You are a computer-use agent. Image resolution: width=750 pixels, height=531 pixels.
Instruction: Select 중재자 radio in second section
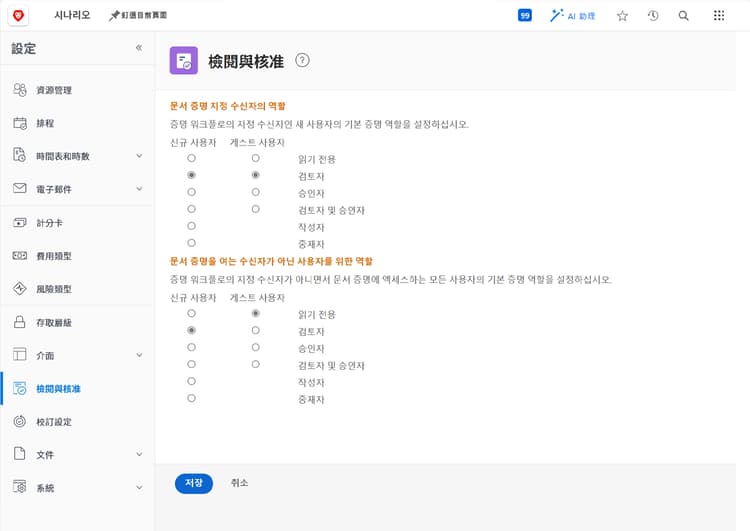click(191, 398)
